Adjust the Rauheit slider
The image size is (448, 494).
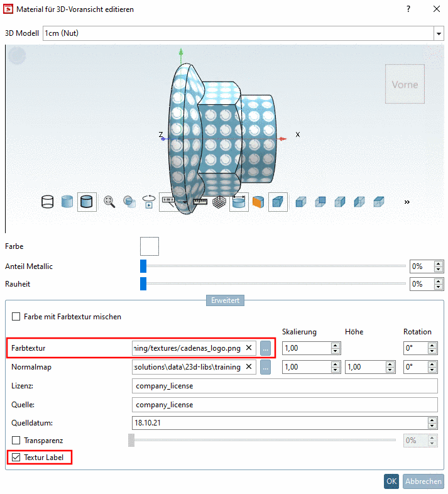click(x=143, y=284)
